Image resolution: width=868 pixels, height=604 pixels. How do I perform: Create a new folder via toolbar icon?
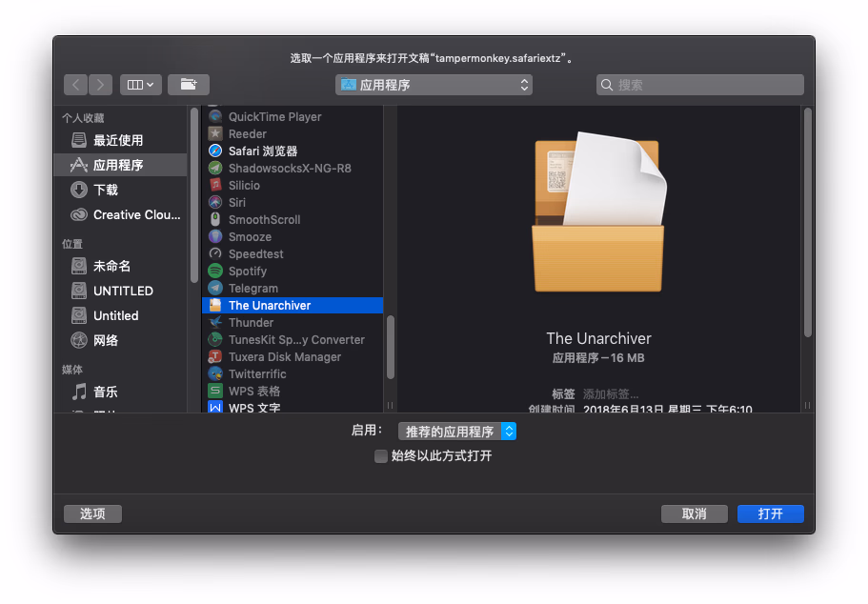click(x=188, y=85)
